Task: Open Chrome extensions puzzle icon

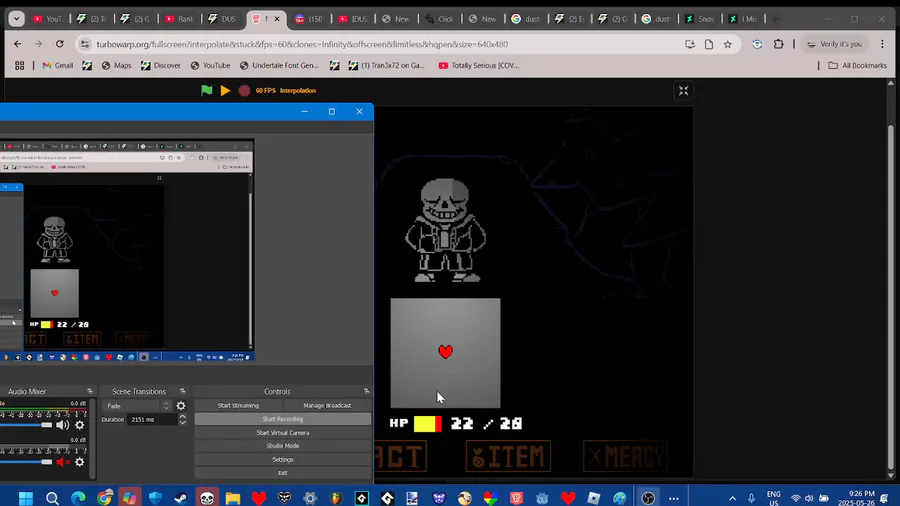Action: (778, 44)
